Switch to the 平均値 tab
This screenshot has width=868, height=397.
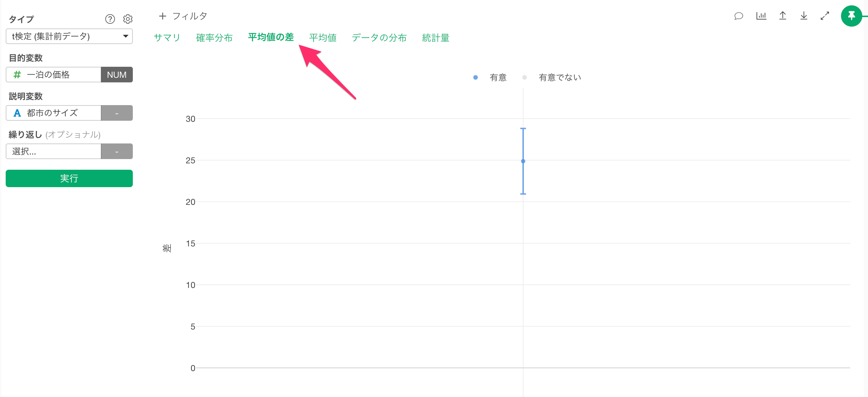click(323, 38)
